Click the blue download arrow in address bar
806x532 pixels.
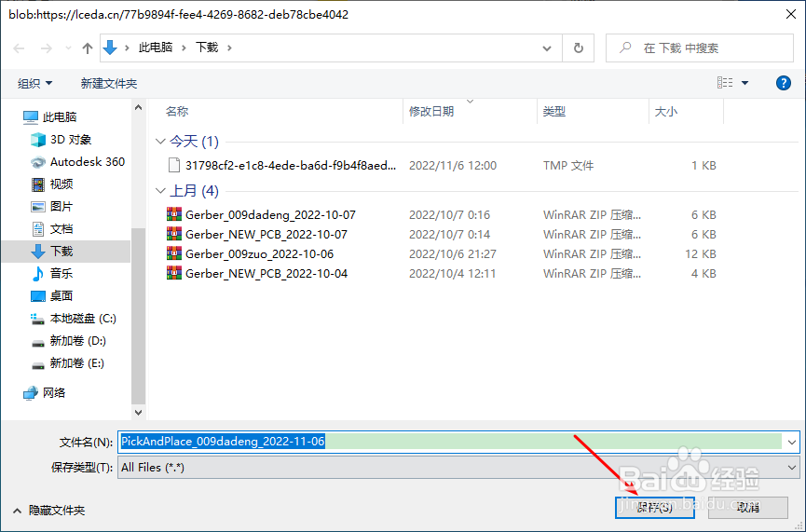tap(110, 48)
